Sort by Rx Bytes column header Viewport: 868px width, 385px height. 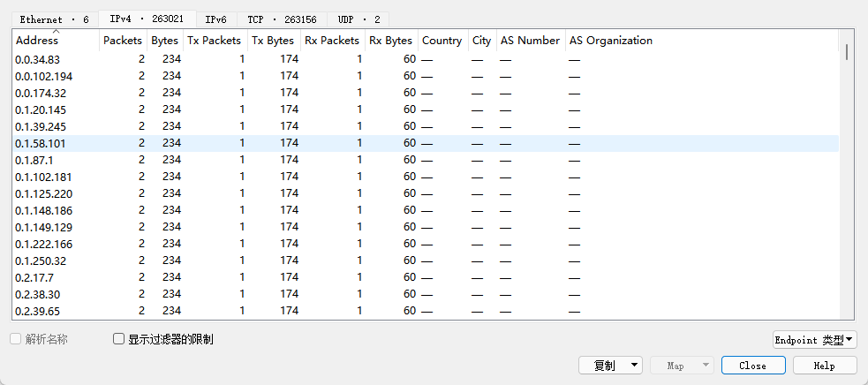click(391, 41)
